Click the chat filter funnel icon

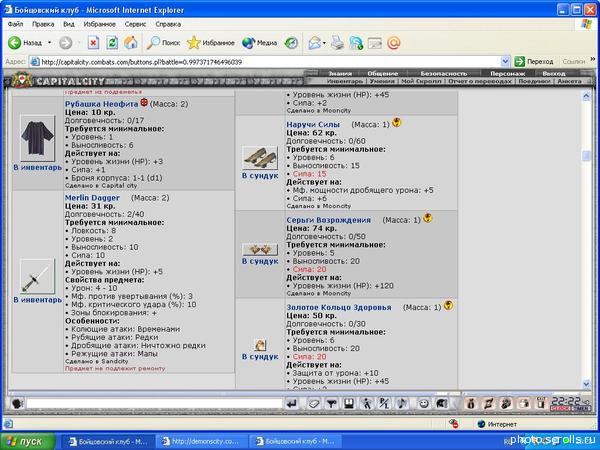pyautogui.click(x=331, y=403)
